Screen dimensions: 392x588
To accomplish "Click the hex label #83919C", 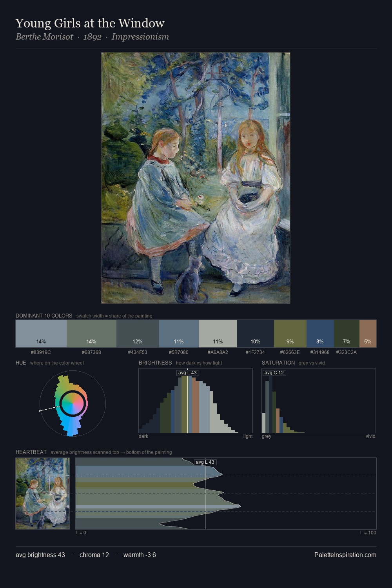I will point(41,352).
